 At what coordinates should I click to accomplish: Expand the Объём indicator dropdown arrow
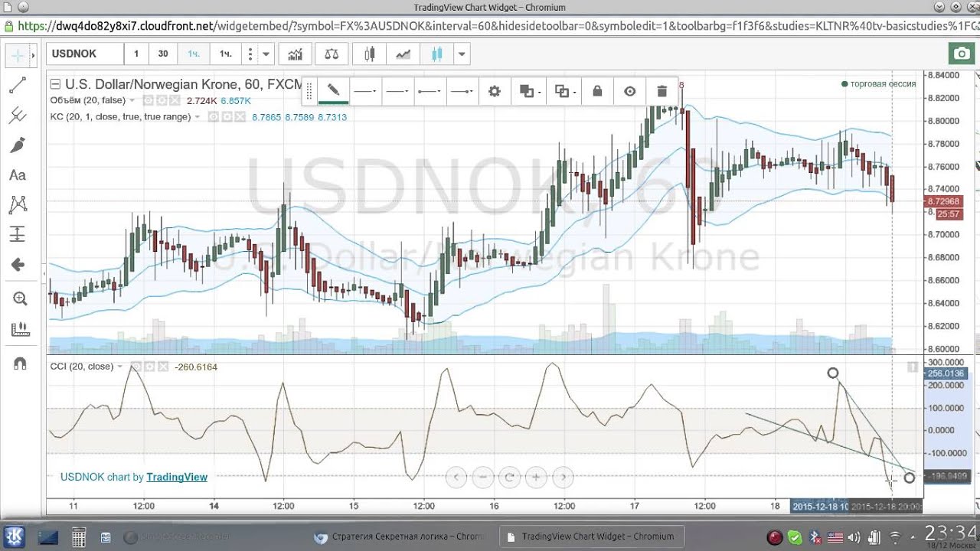[x=132, y=100]
